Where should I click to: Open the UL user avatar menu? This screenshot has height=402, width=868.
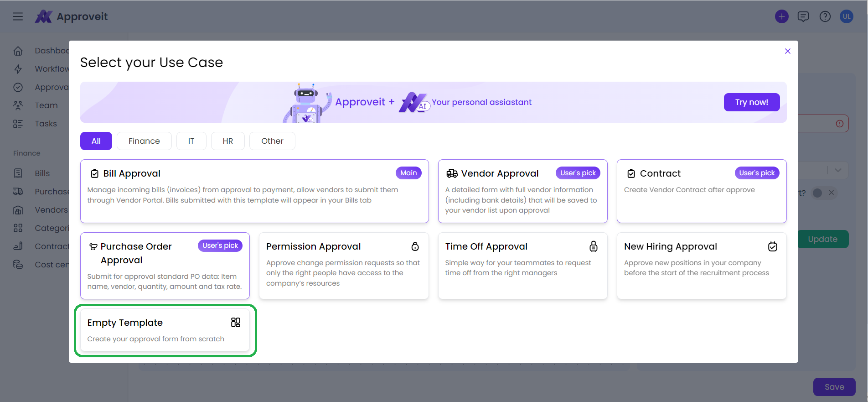click(846, 16)
